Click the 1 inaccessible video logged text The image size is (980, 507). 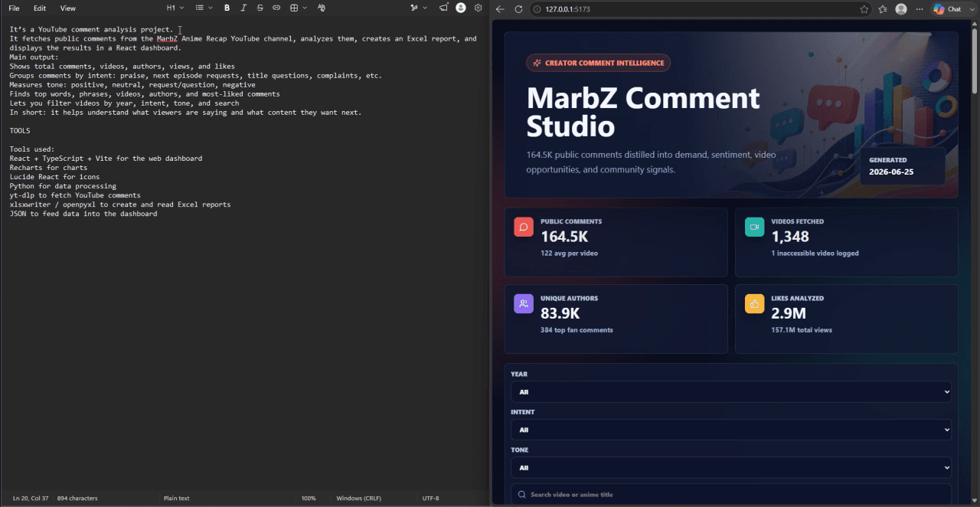coord(815,253)
